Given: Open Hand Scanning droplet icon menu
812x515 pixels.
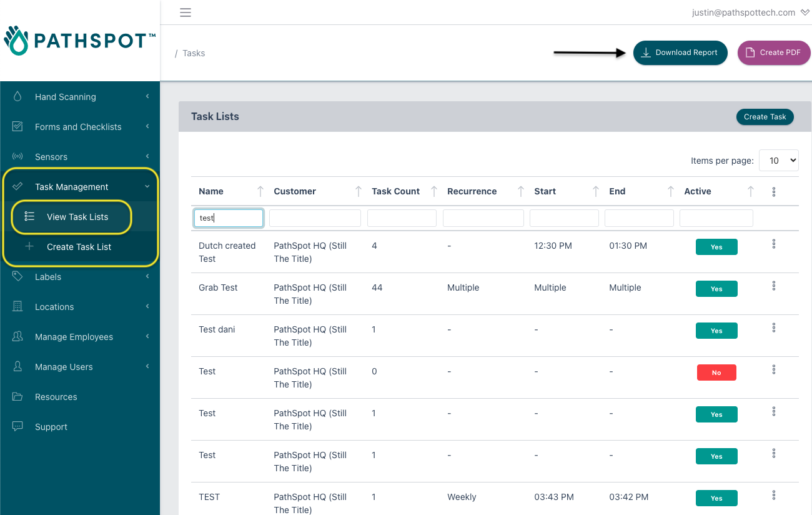Looking at the screenshot, I should [x=17, y=96].
